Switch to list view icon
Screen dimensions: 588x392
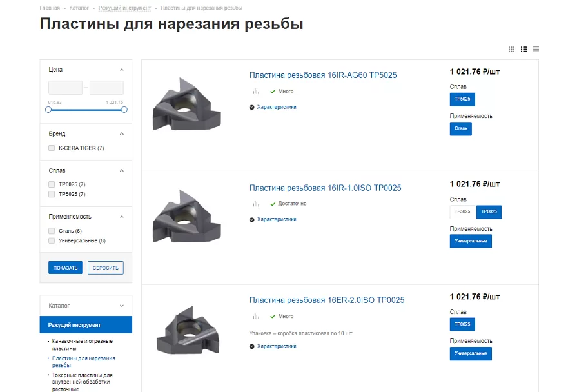pyautogui.click(x=524, y=49)
